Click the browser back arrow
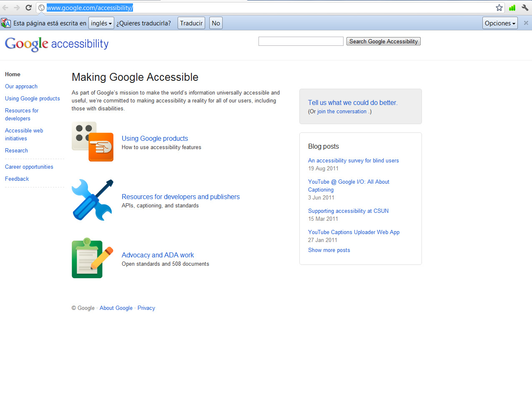Image resolution: width=532 pixels, height=399 pixels. (x=5, y=7)
